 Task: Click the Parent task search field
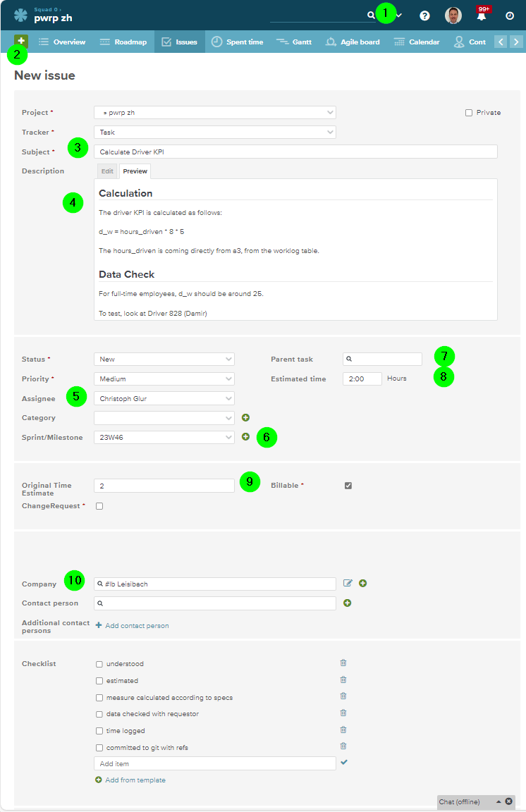382,359
